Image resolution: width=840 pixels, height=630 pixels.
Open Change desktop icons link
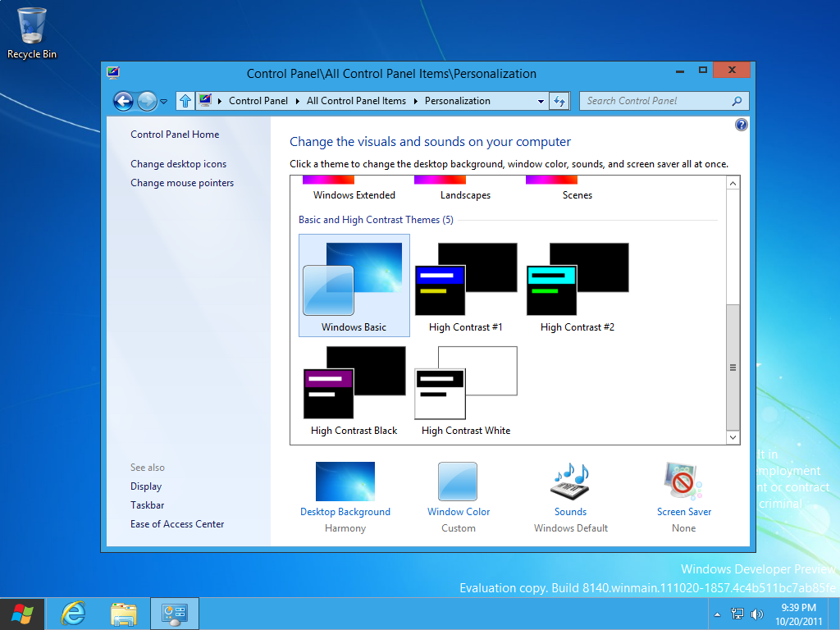pyautogui.click(x=178, y=164)
